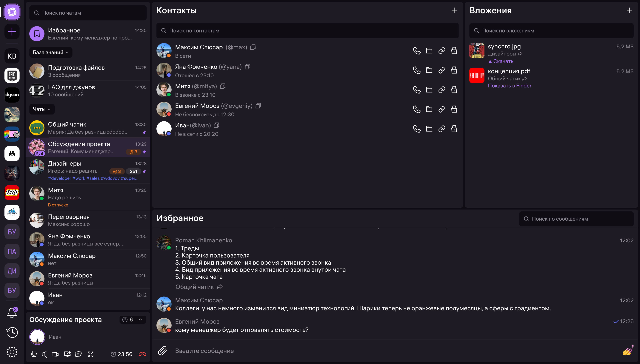The image size is (640, 364).
Task: Toggle camera video in the call
Action: pos(55,354)
